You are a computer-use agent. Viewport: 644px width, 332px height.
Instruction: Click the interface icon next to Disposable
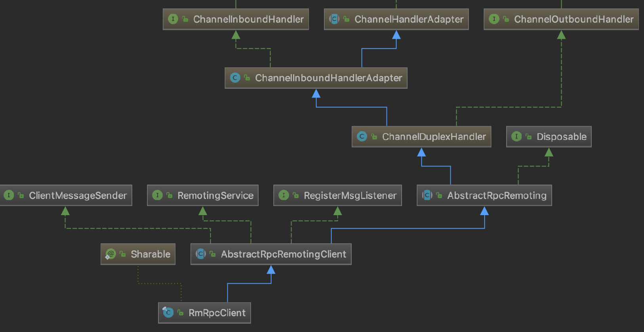point(516,137)
